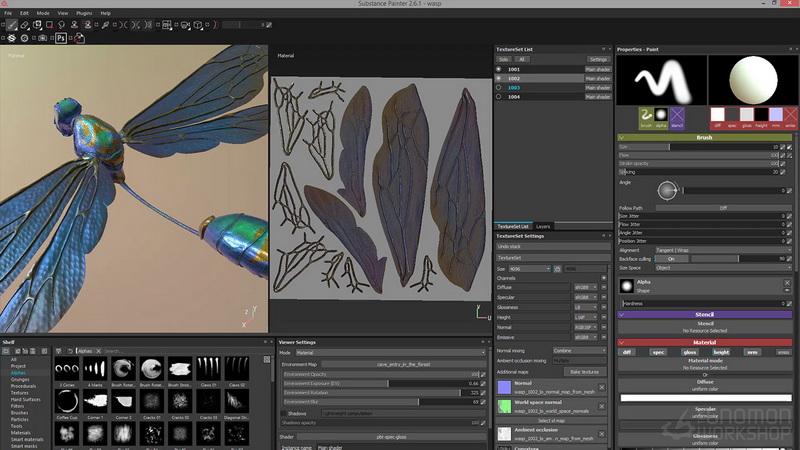Viewport: 800px width, 450px height.
Task: Select texture set 1001 radio button
Action: coord(498,69)
